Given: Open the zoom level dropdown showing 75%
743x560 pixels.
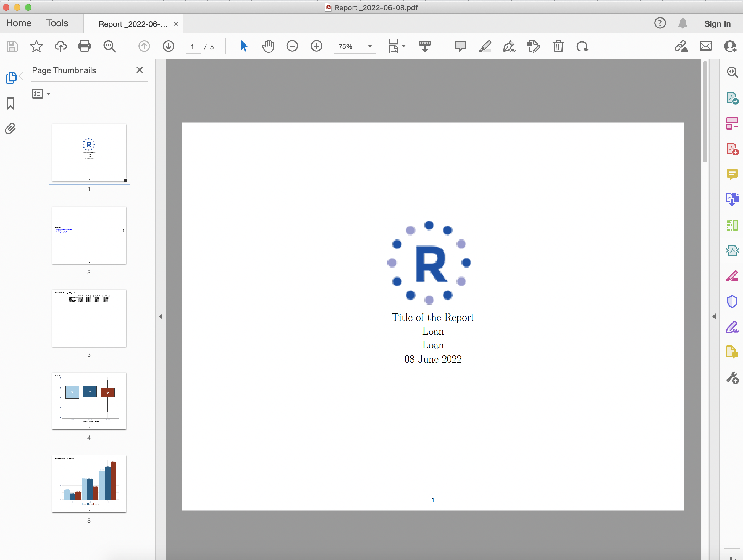Looking at the screenshot, I should click(x=370, y=47).
